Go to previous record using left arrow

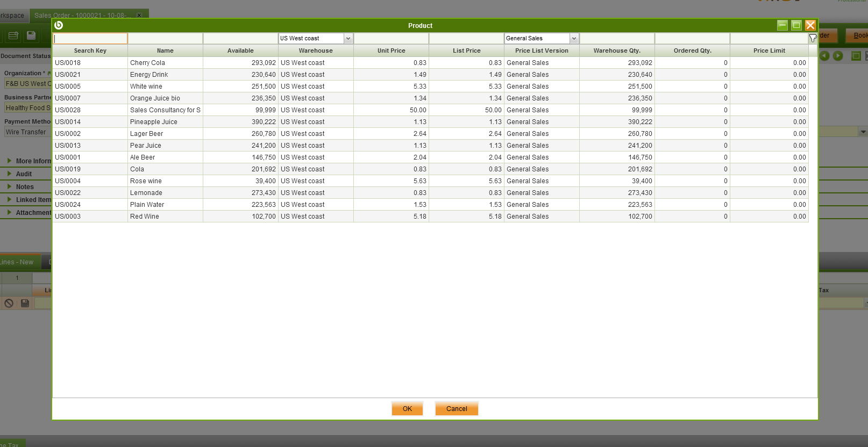click(x=824, y=56)
